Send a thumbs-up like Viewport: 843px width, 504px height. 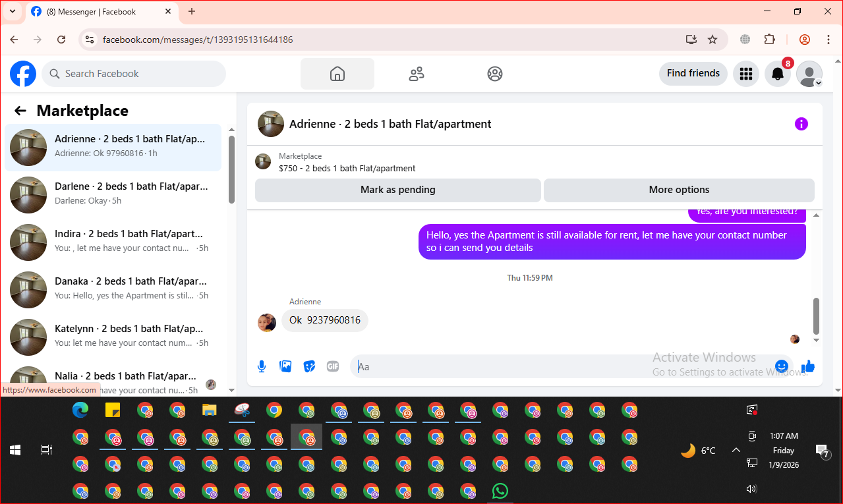coord(808,366)
